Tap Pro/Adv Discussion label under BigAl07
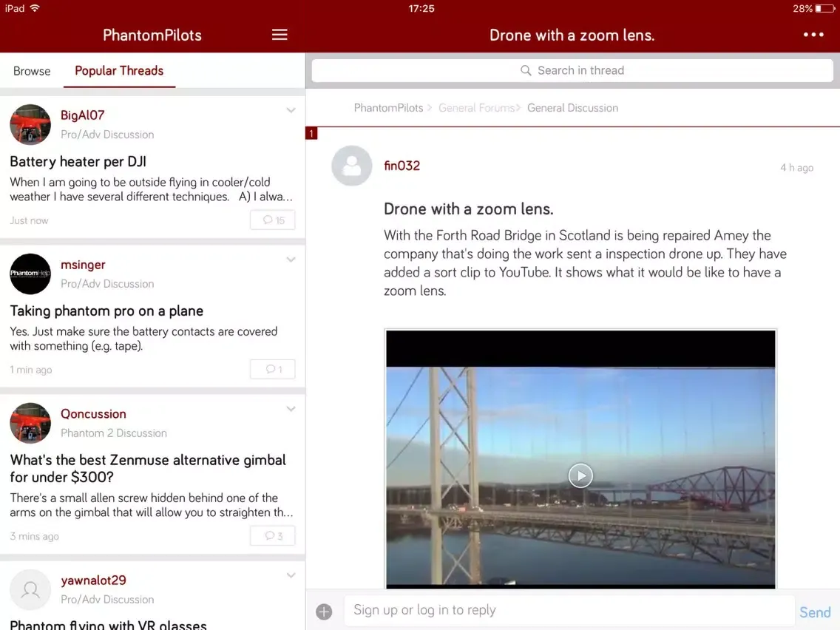The image size is (840, 630). pyautogui.click(x=107, y=135)
